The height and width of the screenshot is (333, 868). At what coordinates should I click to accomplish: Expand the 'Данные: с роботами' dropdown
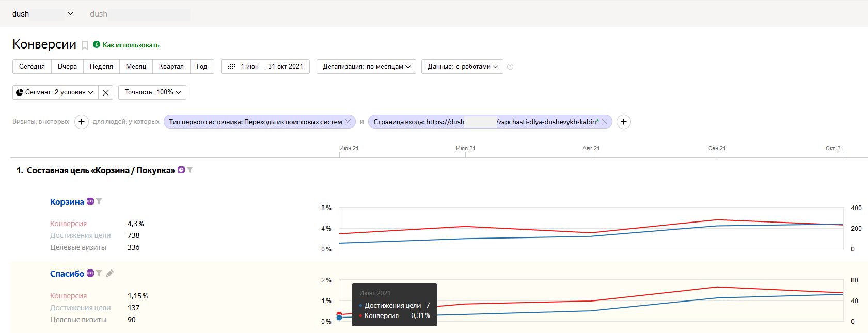point(462,67)
